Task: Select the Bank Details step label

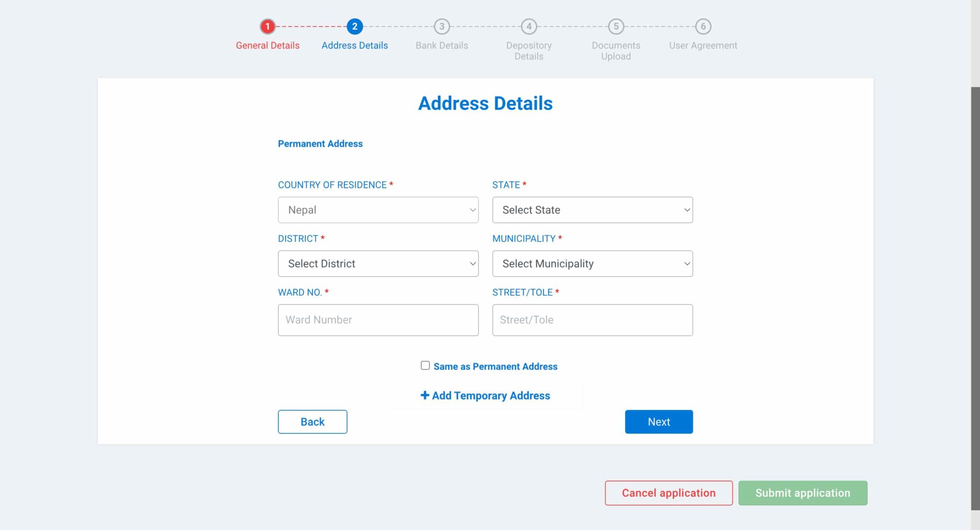Action: 442,45
